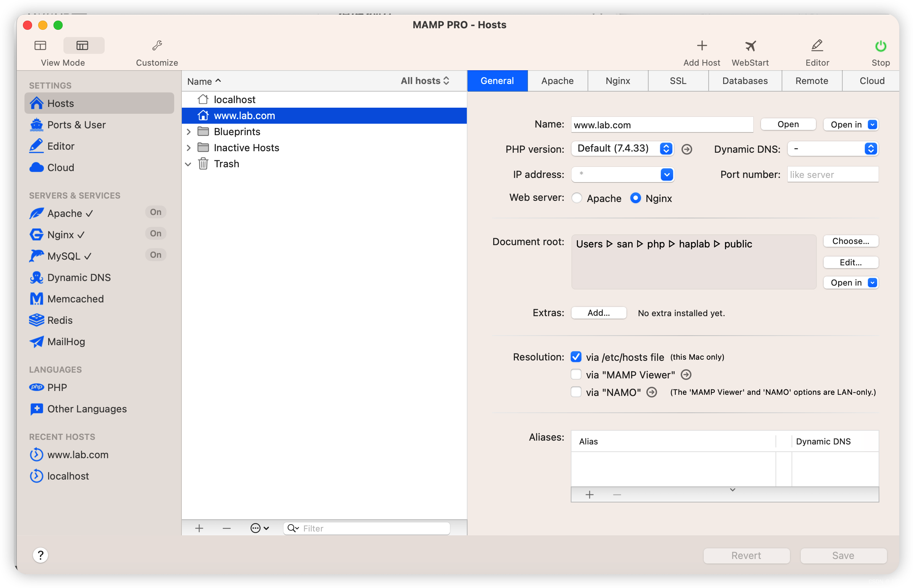Click the Add Host plus icon
Screen dimensions: 913x588
click(x=702, y=46)
